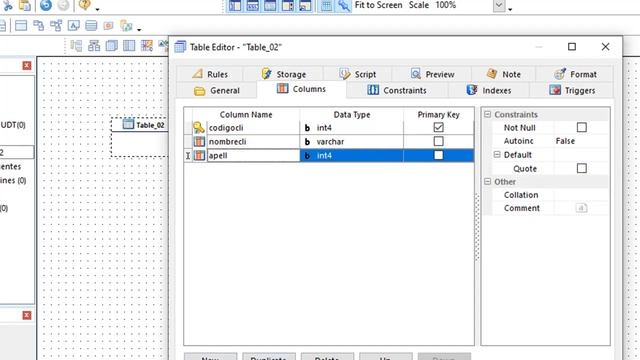Edit the apell column name field
640x360 pixels.
[253, 156]
